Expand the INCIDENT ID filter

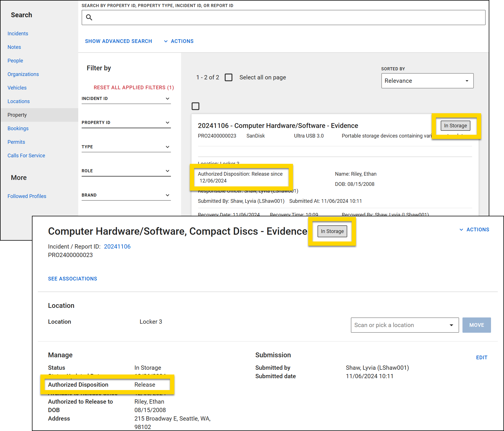pos(168,99)
